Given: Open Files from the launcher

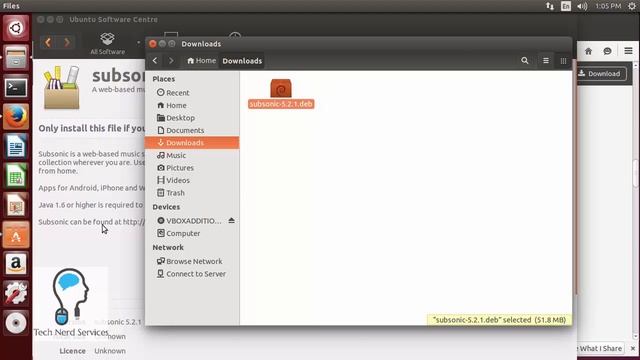Looking at the screenshot, I should 16,58.
